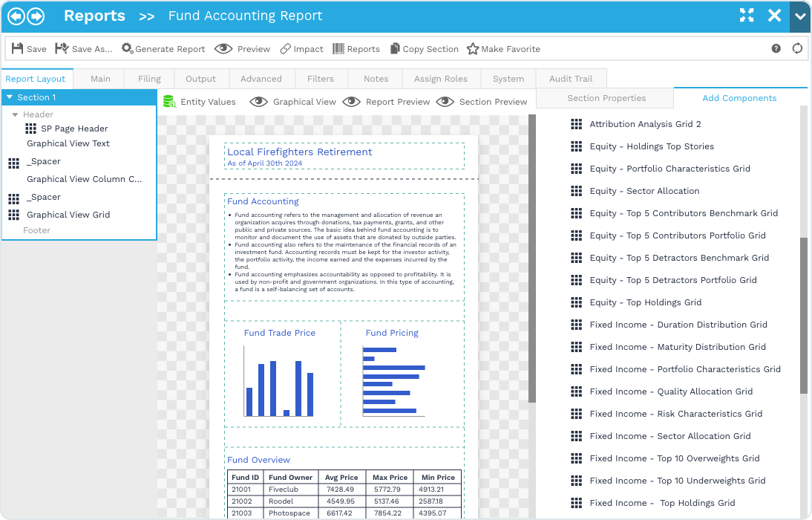
Task: Collapse the Header group in Section 1
Action: tap(17, 114)
